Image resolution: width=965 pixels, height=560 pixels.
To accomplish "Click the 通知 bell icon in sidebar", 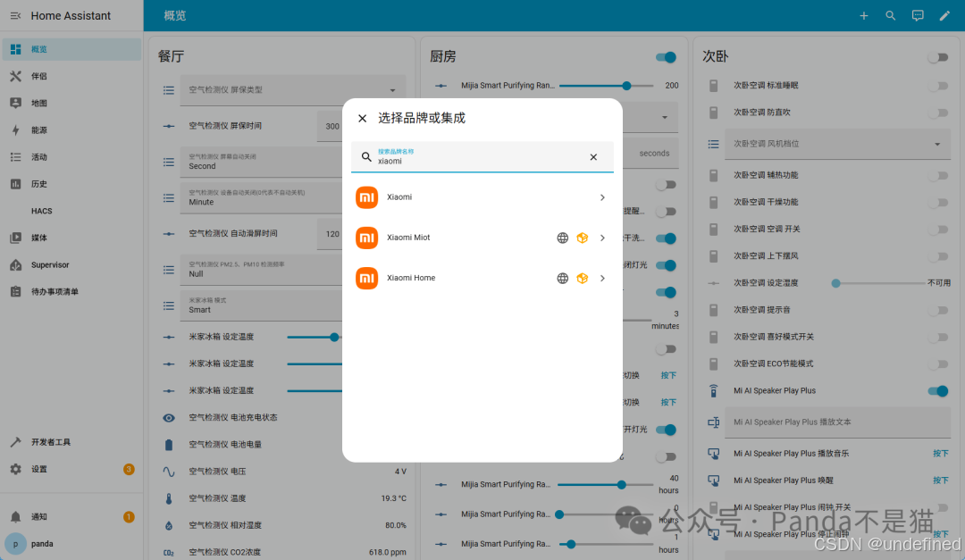I will (15, 517).
